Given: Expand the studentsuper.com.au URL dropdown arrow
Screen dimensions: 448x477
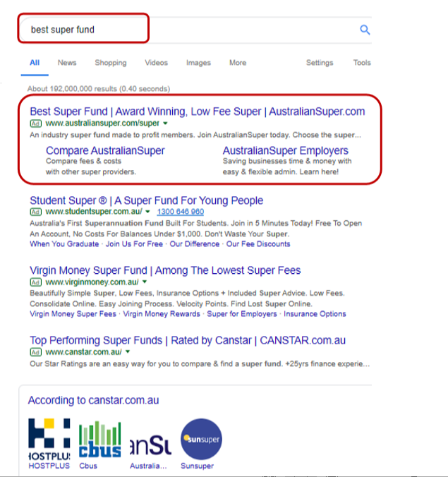Looking at the screenshot, I should pyautogui.click(x=147, y=212).
